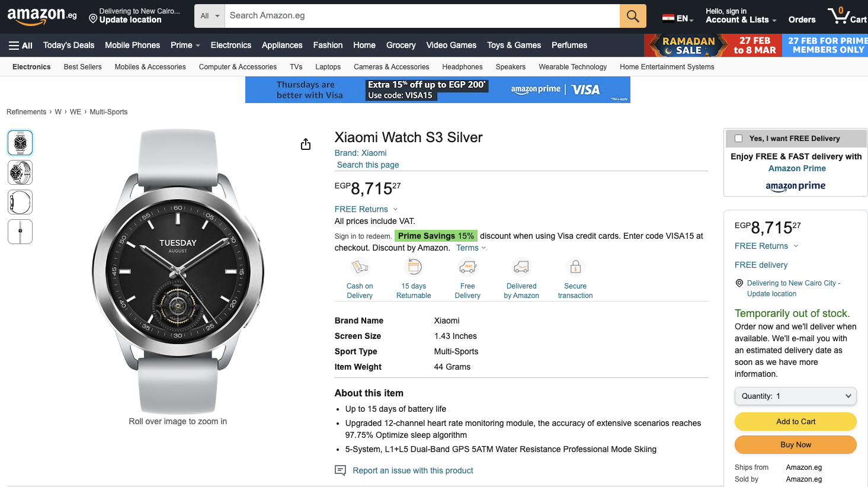The image size is (868, 487).
Task: Open the Brand: Xiaomi link
Action: 361,153
